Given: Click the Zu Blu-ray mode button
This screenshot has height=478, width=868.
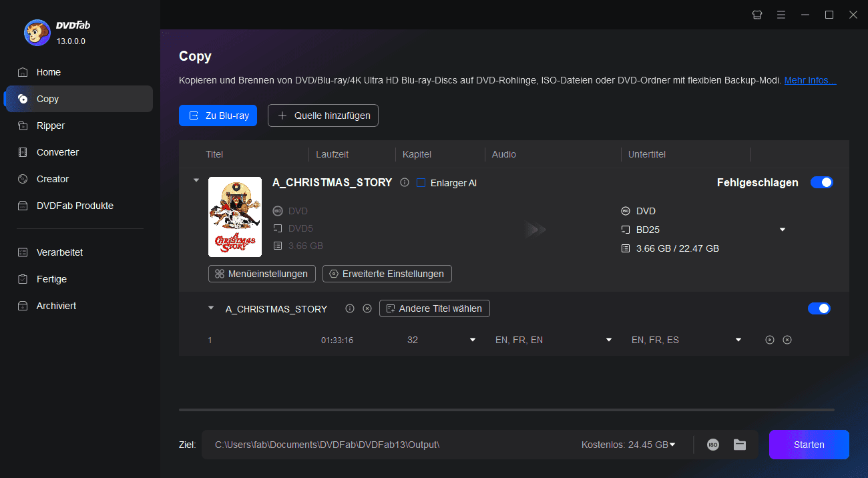Looking at the screenshot, I should 218,115.
